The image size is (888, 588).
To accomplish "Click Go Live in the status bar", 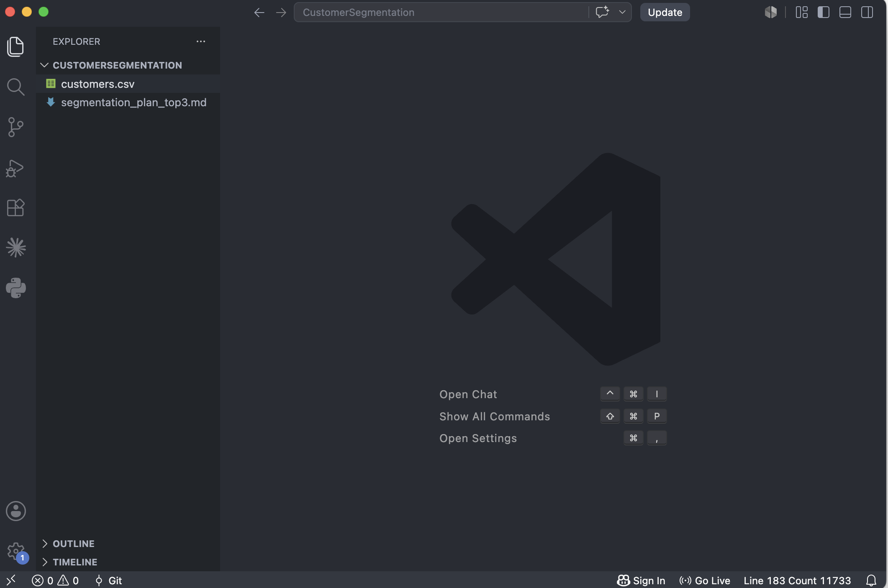I will (x=705, y=580).
